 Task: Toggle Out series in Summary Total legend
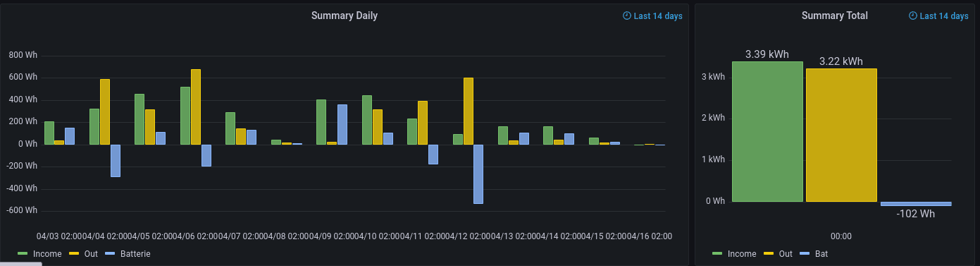point(786,253)
